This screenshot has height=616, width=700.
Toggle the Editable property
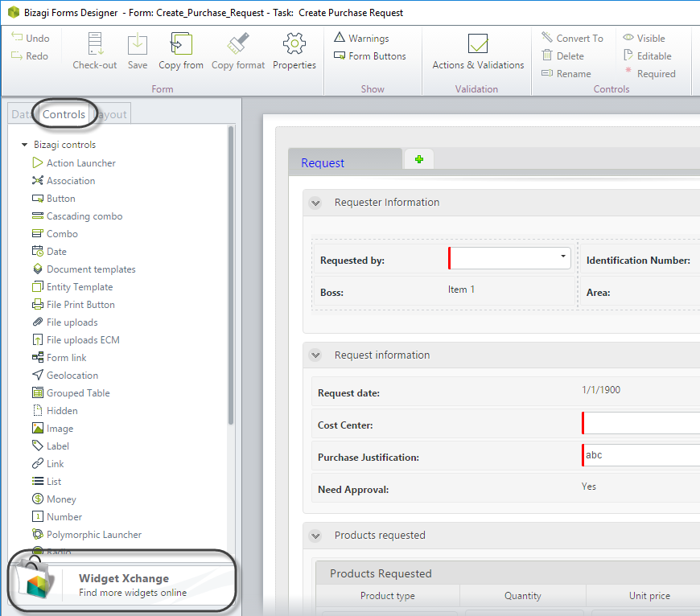click(648, 55)
